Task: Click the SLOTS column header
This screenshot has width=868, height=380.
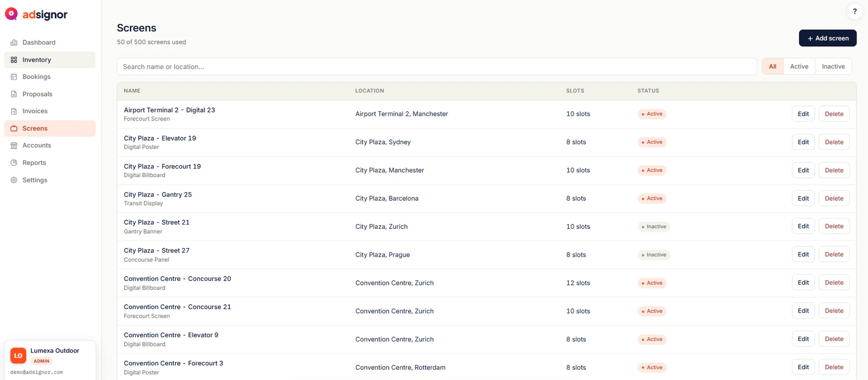Action: click(x=575, y=91)
